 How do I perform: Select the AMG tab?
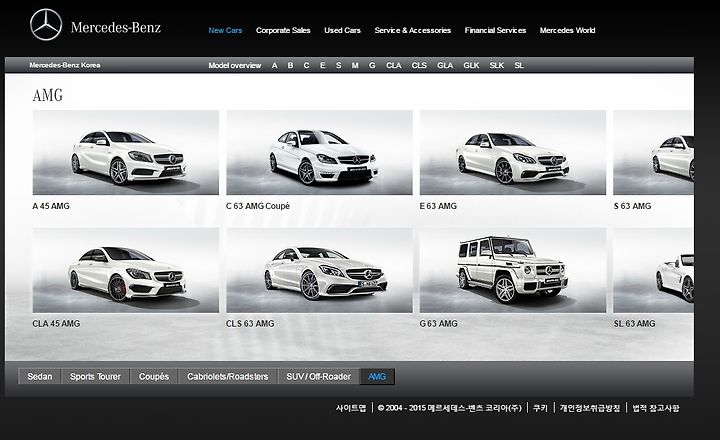(x=377, y=377)
